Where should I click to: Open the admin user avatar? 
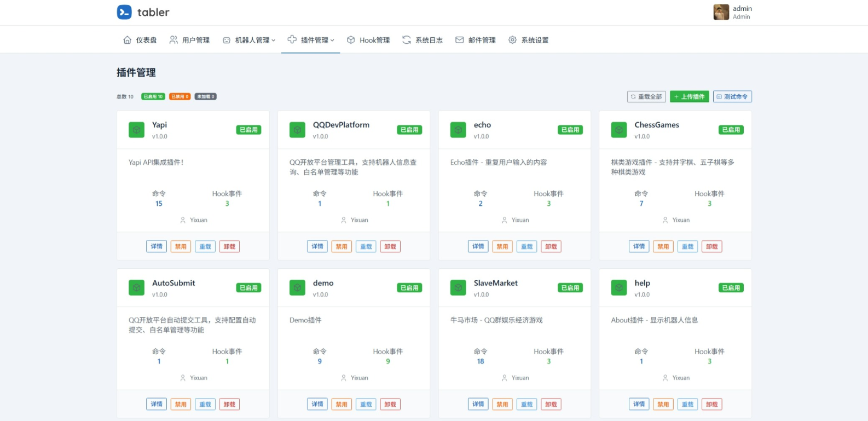tap(721, 12)
